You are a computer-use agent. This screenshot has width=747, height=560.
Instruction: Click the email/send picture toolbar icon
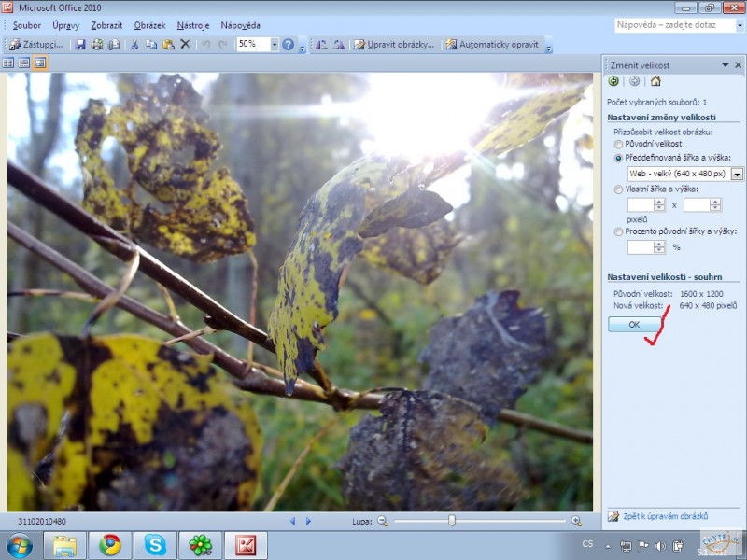[113, 45]
